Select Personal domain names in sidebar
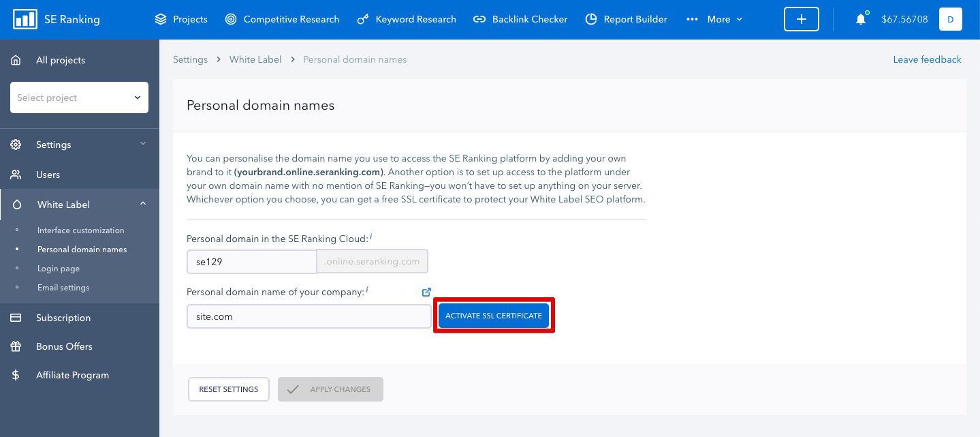980x437 pixels. point(82,250)
